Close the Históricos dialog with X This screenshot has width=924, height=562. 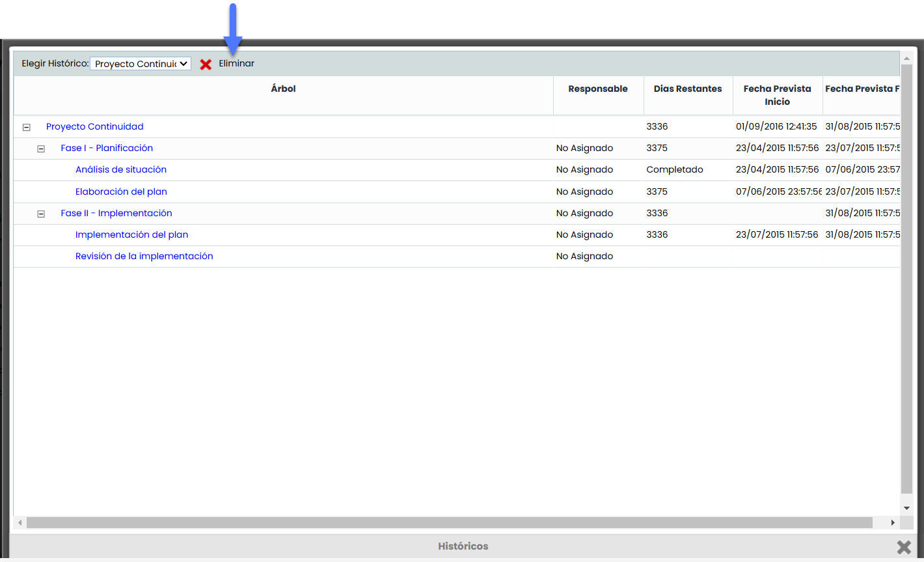point(903,547)
